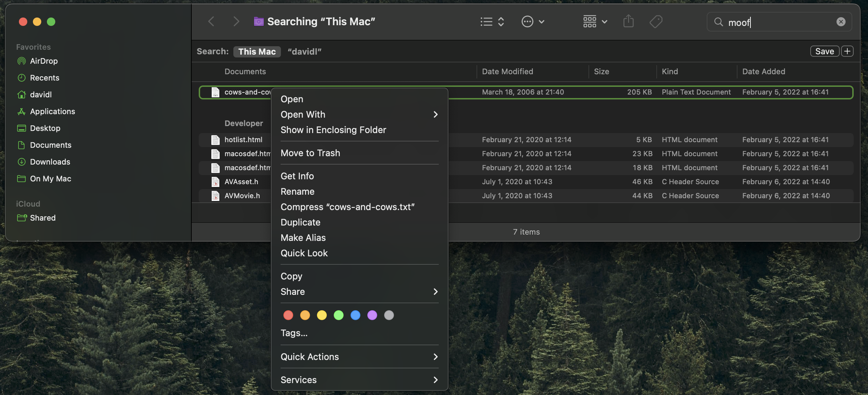Apply the green tag color
The width and height of the screenshot is (868, 395).
coord(338,315)
